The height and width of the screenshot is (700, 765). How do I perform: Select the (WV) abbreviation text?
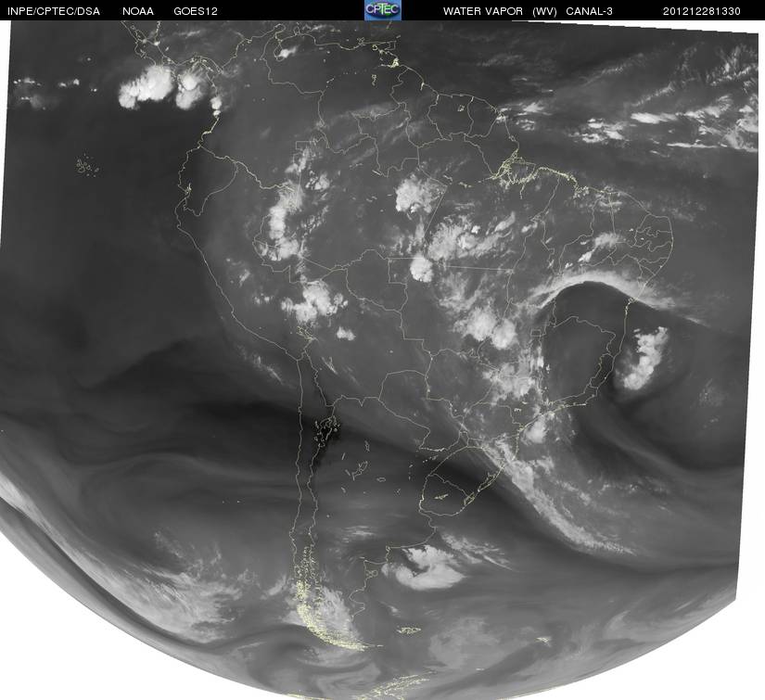pos(544,11)
